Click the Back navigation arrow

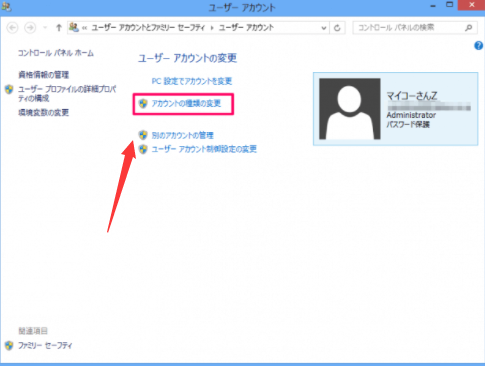click(12, 28)
